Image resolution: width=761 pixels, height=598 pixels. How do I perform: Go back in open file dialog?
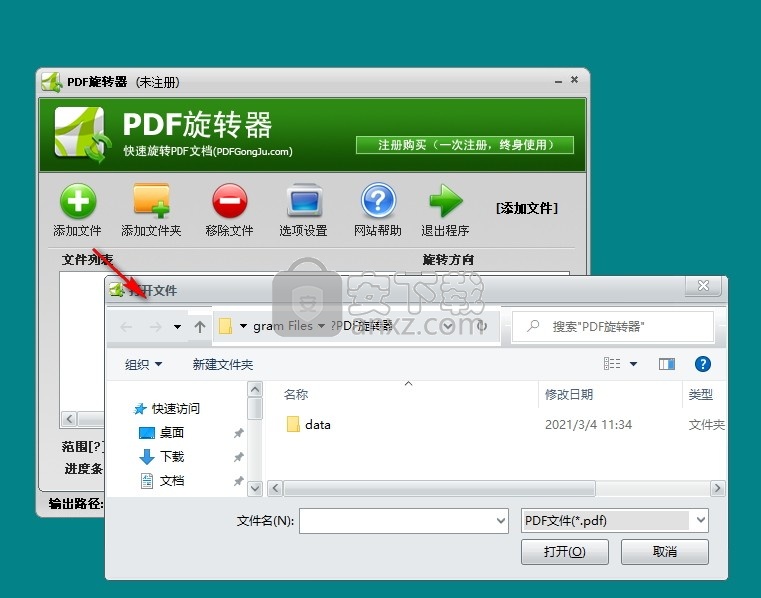coord(126,327)
